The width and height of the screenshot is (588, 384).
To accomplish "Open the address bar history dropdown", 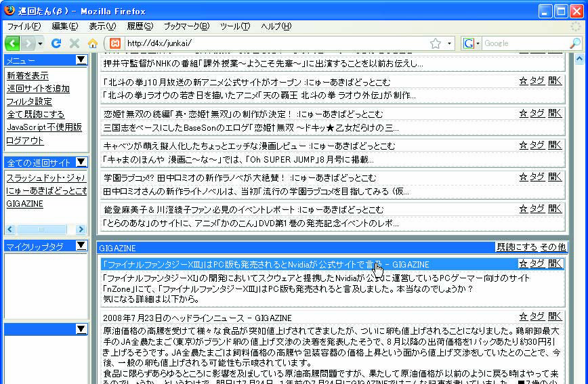I will pyautogui.click(x=449, y=43).
